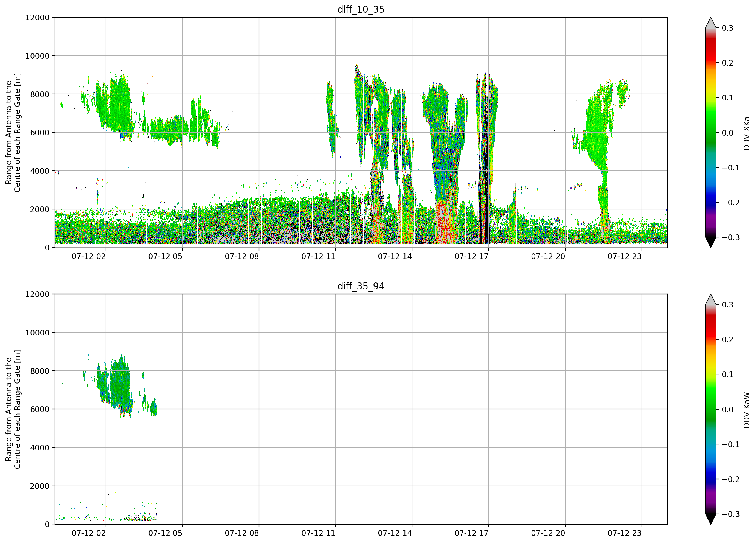Click the 07-12 14 x-tick under diff_35_94

(395, 533)
